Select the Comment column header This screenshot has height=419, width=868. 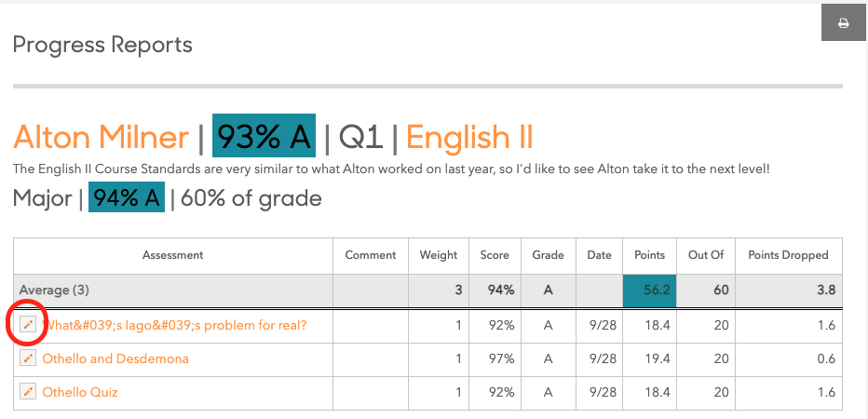(371, 255)
